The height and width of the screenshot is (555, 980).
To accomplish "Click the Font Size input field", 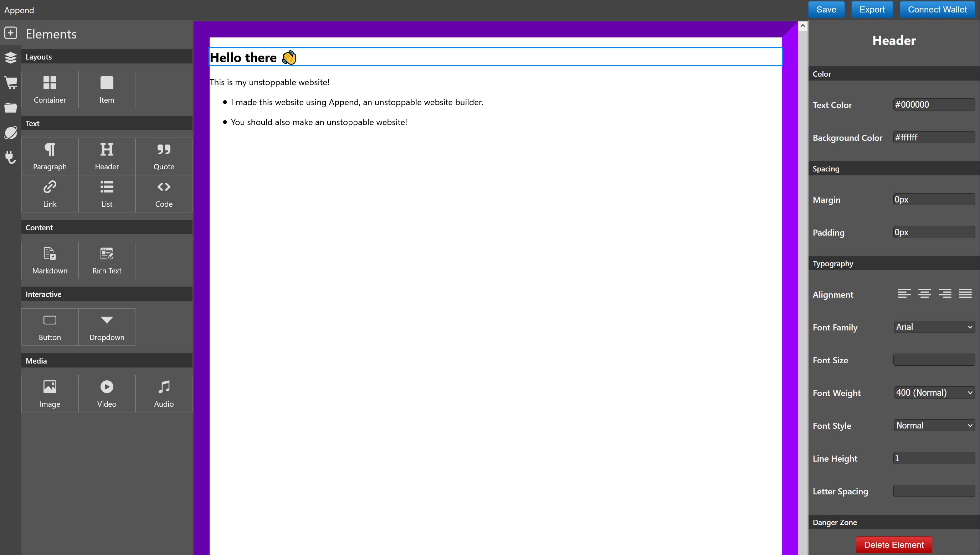I will (x=934, y=360).
